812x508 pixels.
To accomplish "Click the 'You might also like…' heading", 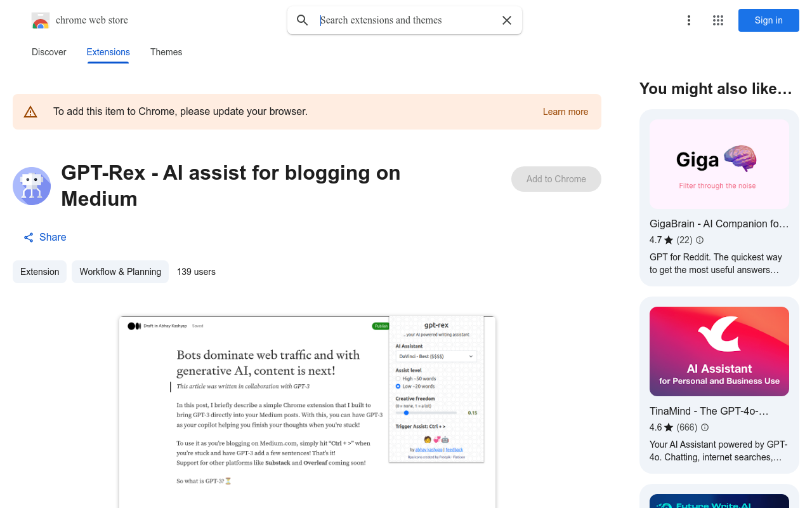I will [x=716, y=89].
